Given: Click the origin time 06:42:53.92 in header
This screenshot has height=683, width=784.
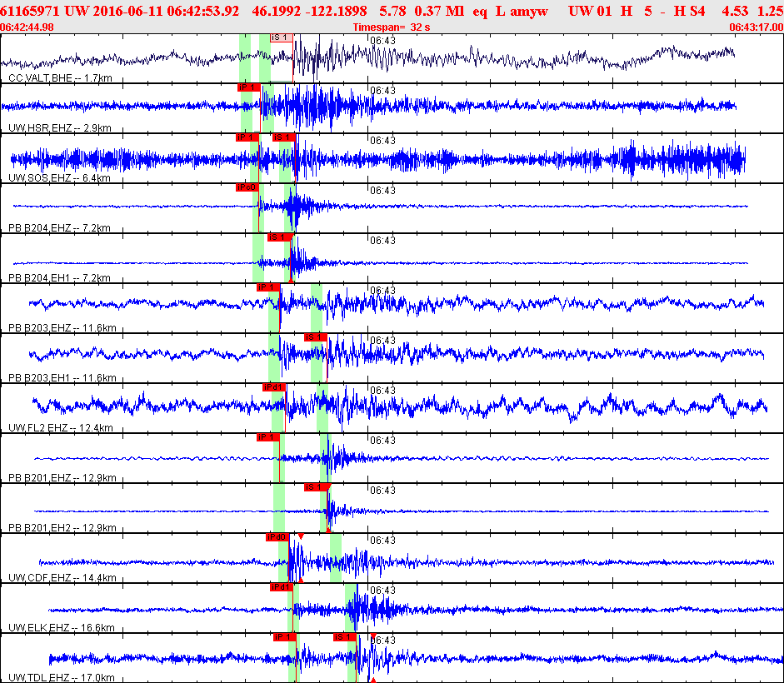Looking at the screenshot, I should pos(203,11).
